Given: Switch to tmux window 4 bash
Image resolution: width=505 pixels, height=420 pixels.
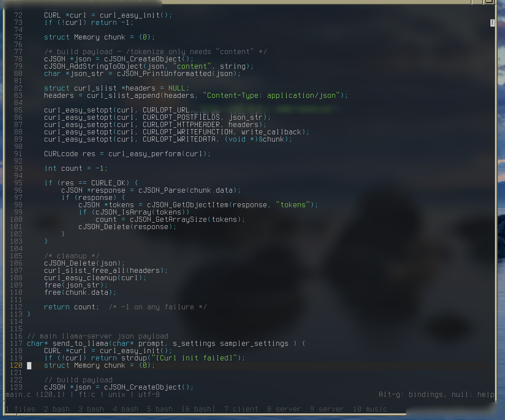Looking at the screenshot, I should [x=126, y=409].
